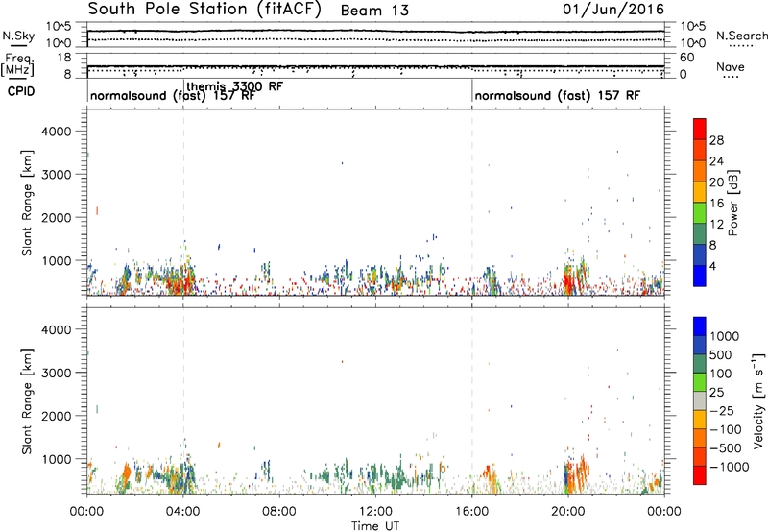Click the "-1000" label on the Velocity color bar
768x532 pixels.
[x=730, y=467]
